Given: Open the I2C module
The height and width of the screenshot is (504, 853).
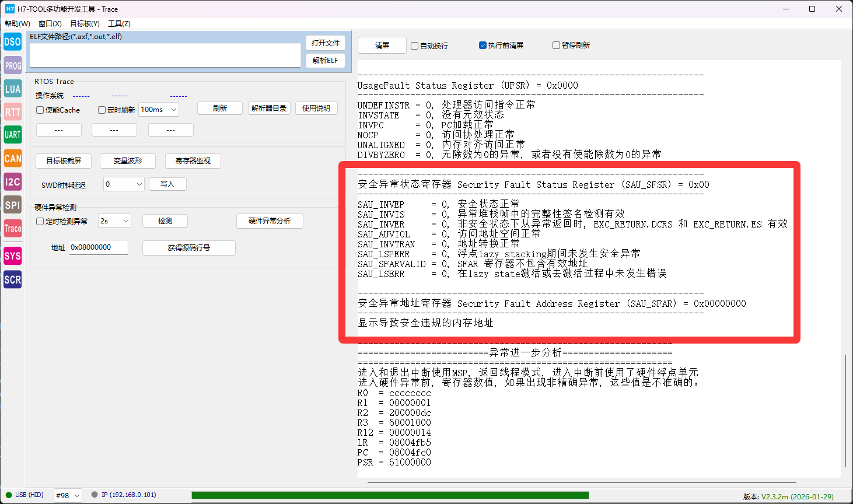Looking at the screenshot, I should [x=12, y=181].
